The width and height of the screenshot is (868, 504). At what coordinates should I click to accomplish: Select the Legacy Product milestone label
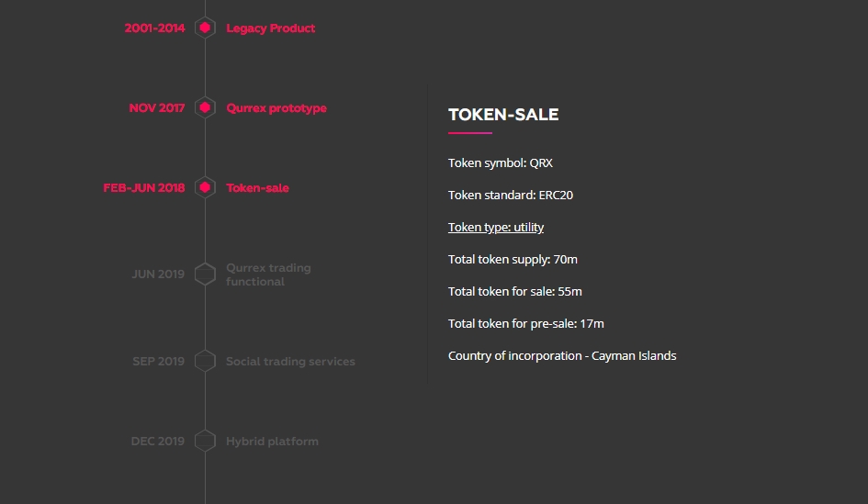tap(270, 28)
